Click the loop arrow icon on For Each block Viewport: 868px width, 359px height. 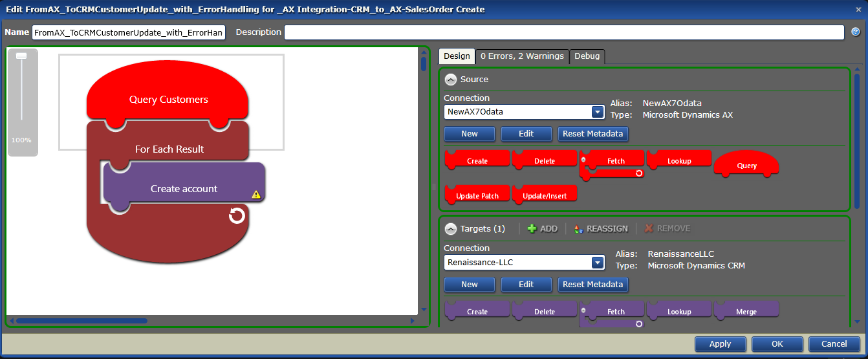click(x=237, y=215)
